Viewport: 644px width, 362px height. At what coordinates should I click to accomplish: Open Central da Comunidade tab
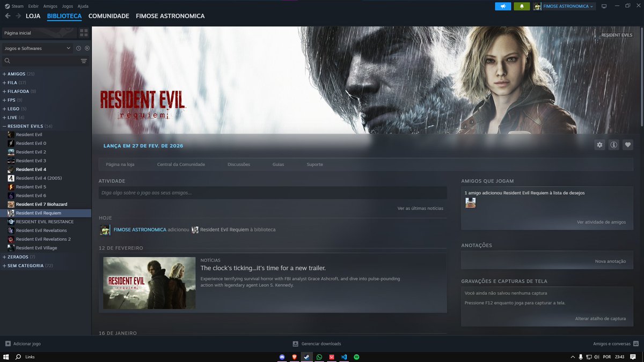coord(181,164)
